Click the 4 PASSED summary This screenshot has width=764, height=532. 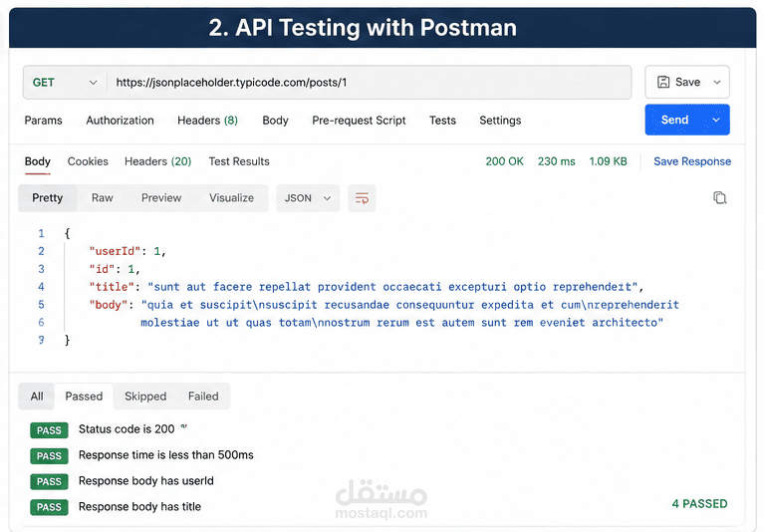pos(699,504)
